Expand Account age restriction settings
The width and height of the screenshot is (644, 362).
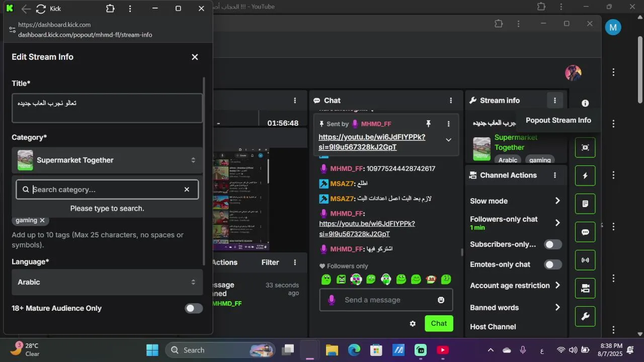557,286
